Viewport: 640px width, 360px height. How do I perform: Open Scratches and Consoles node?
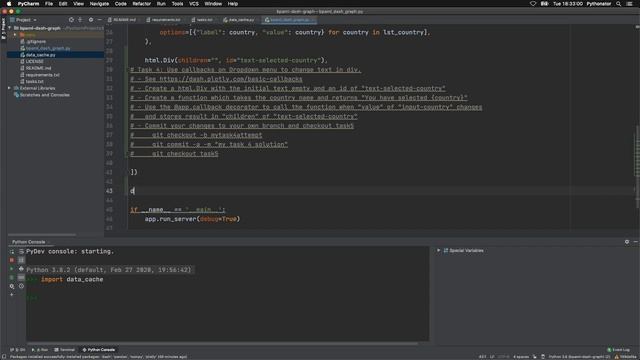pyautogui.click(x=42, y=95)
